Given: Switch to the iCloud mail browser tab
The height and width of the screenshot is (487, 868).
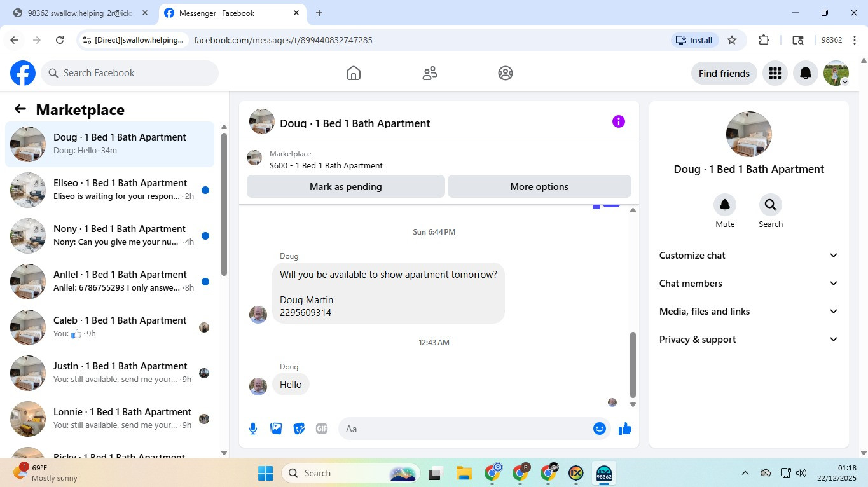Looking at the screenshot, I should tap(81, 13).
